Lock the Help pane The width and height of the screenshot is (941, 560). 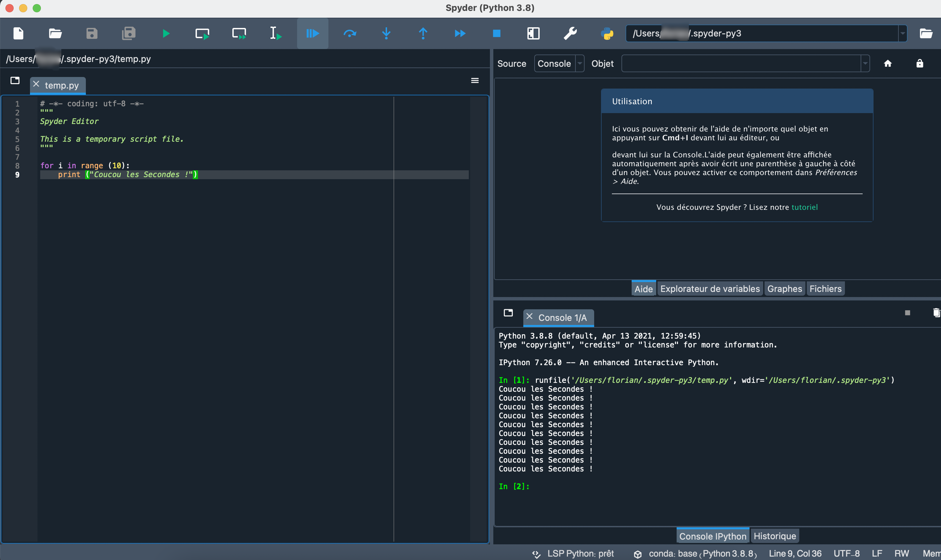click(x=920, y=63)
